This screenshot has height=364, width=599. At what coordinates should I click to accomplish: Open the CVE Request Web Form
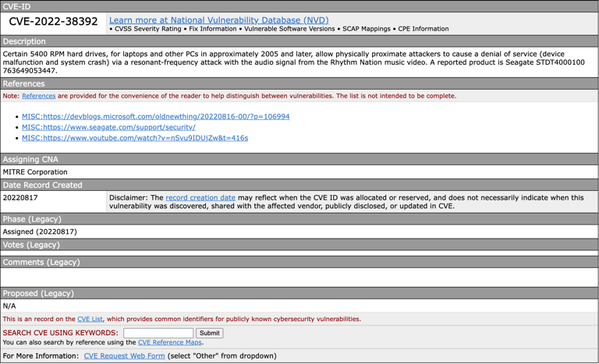[124, 356]
